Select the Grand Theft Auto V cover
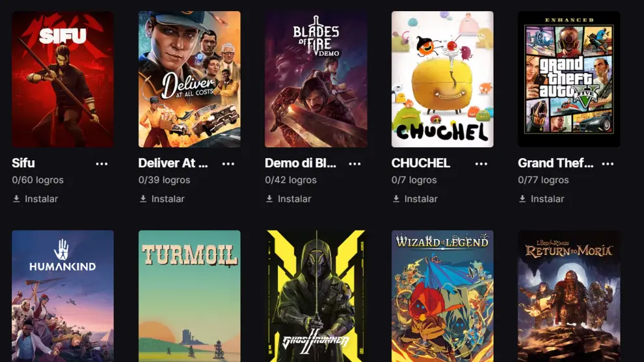 point(569,79)
